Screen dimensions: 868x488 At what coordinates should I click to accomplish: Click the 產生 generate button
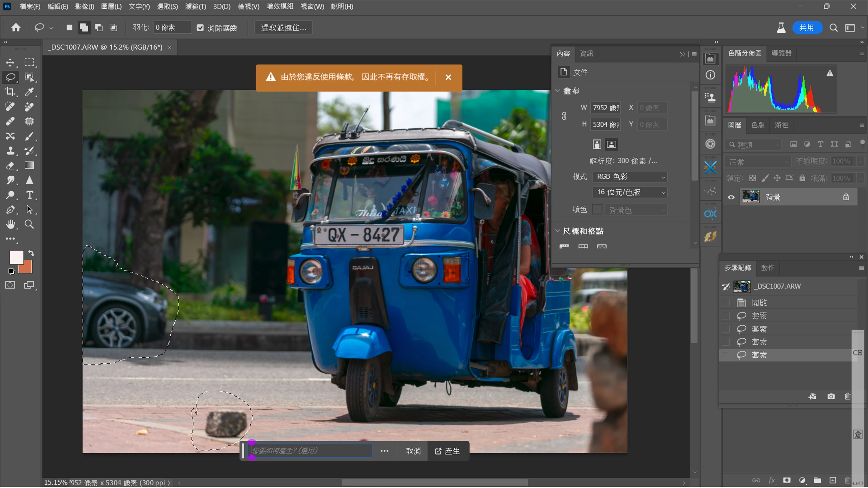click(x=448, y=451)
